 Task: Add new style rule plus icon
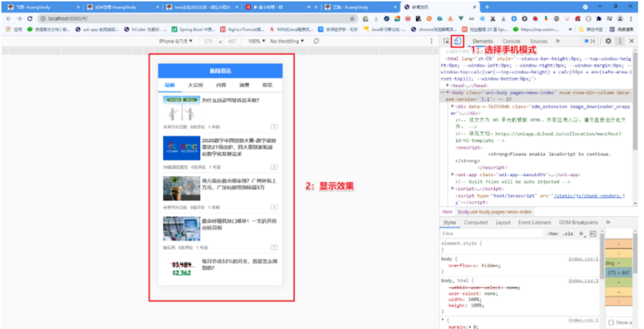coord(581,233)
